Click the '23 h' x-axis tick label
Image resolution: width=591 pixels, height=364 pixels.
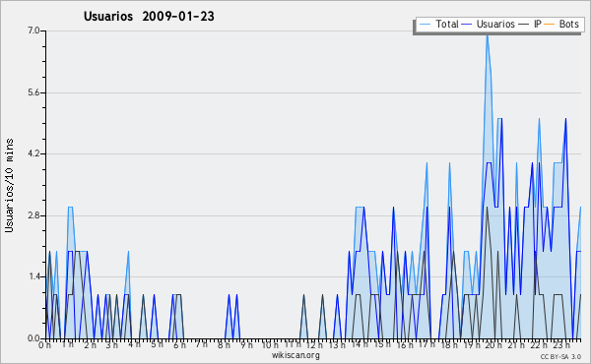[560, 344]
